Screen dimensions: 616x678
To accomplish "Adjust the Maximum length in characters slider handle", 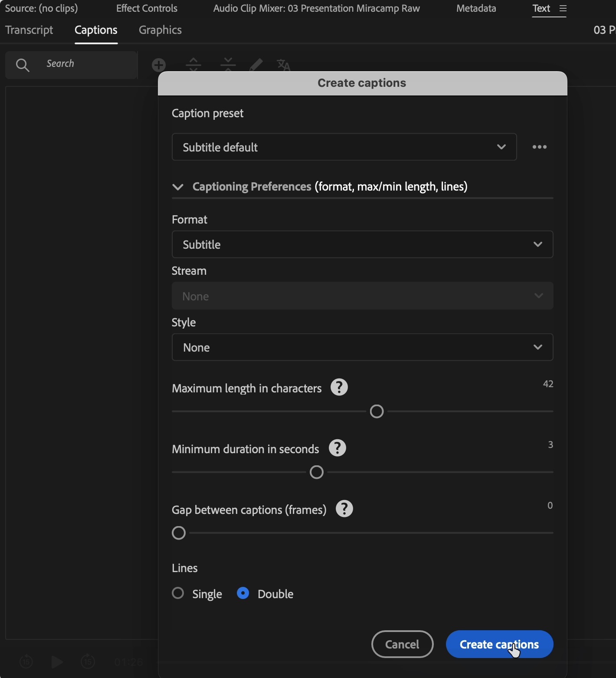I will click(x=377, y=411).
